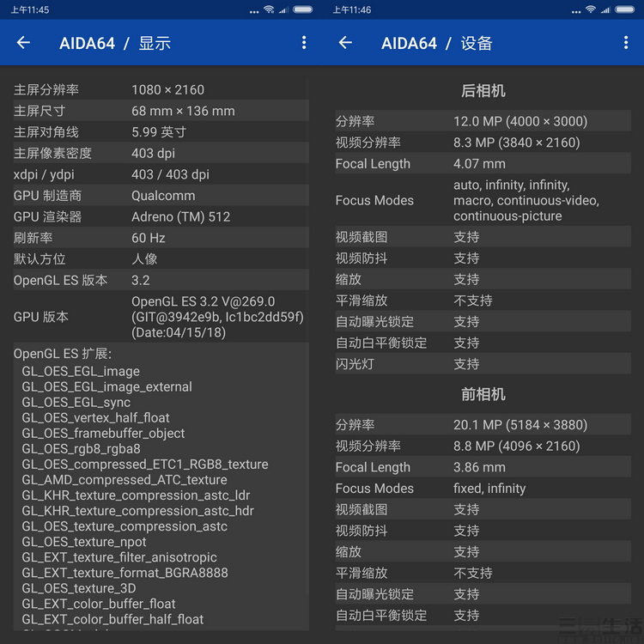Viewport: 644px width, 644px height.
Task: Select front Focus Modes fixed, infinity
Action: pos(489,489)
